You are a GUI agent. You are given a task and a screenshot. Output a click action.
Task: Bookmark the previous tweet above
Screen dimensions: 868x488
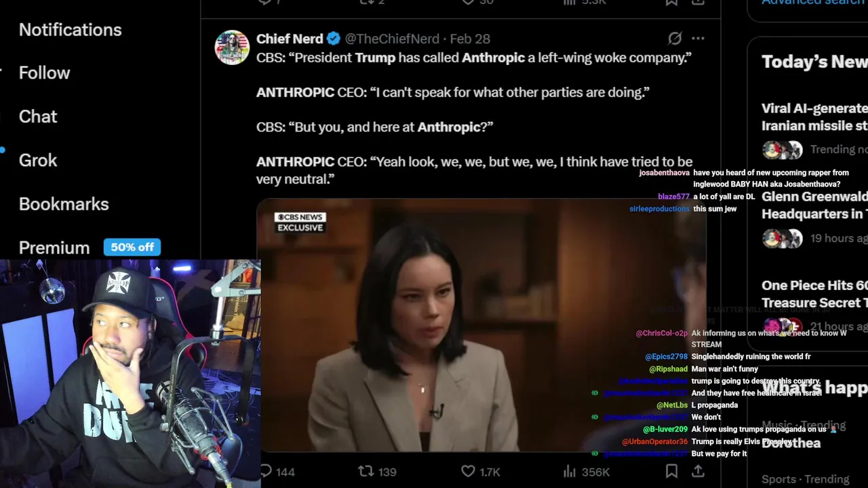[671, 3]
